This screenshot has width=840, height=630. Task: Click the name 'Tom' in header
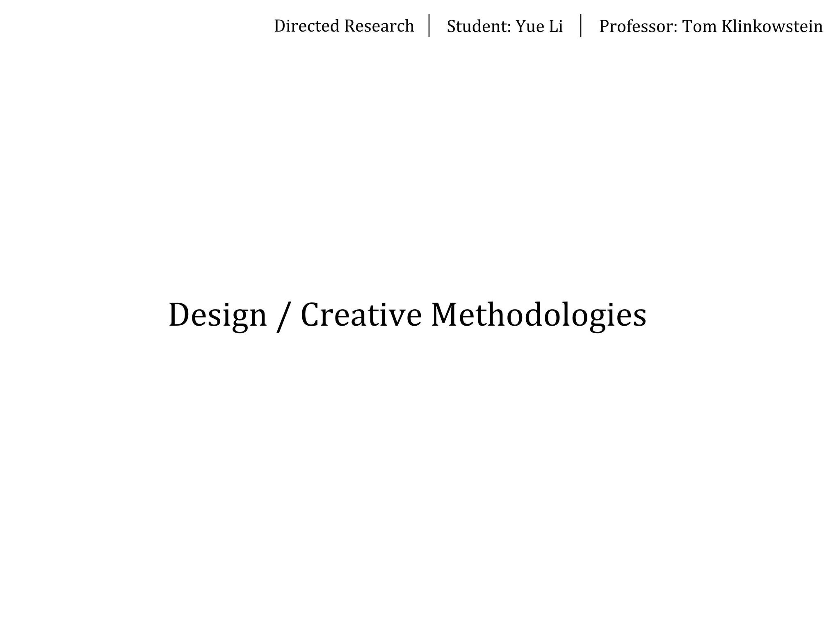click(x=699, y=27)
